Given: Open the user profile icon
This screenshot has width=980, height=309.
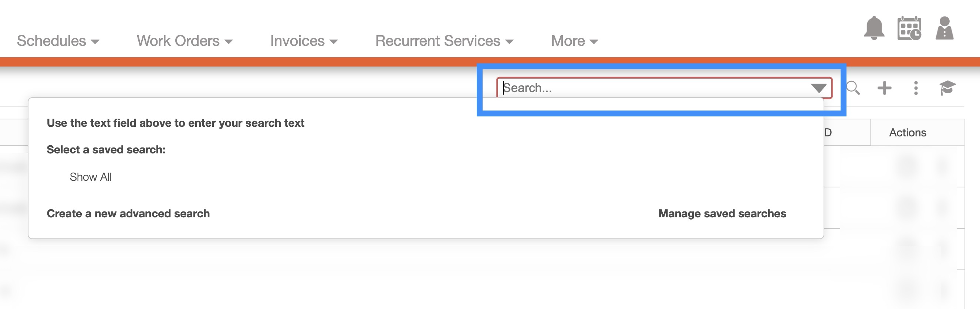Looking at the screenshot, I should pos(944,28).
